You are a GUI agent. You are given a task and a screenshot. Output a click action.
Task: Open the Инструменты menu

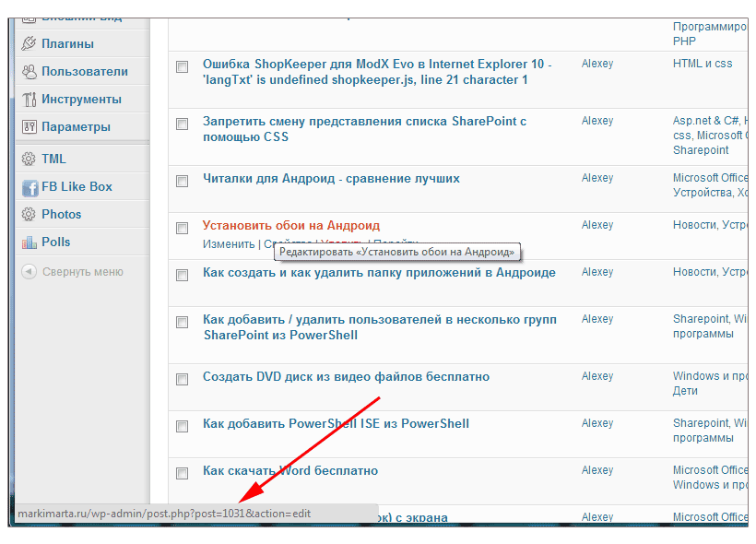coord(82,99)
